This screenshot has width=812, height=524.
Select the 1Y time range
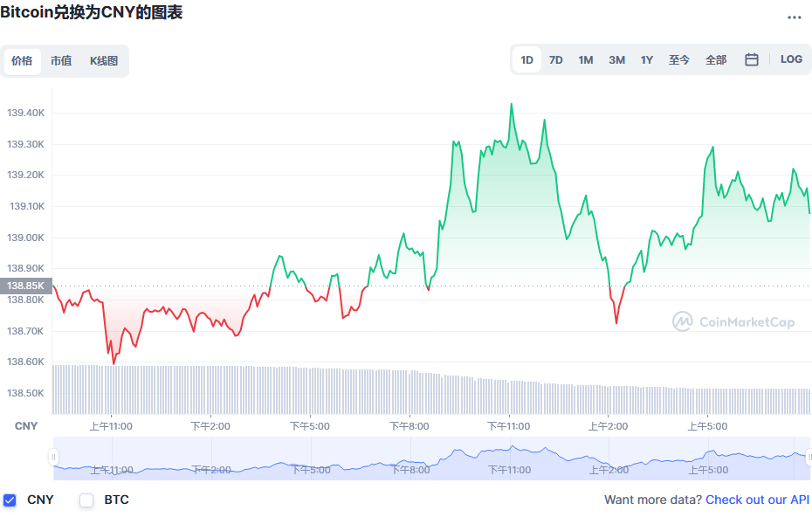tap(647, 60)
